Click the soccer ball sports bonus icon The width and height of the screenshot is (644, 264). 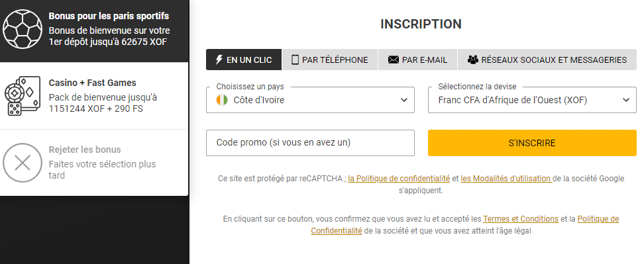22,29
